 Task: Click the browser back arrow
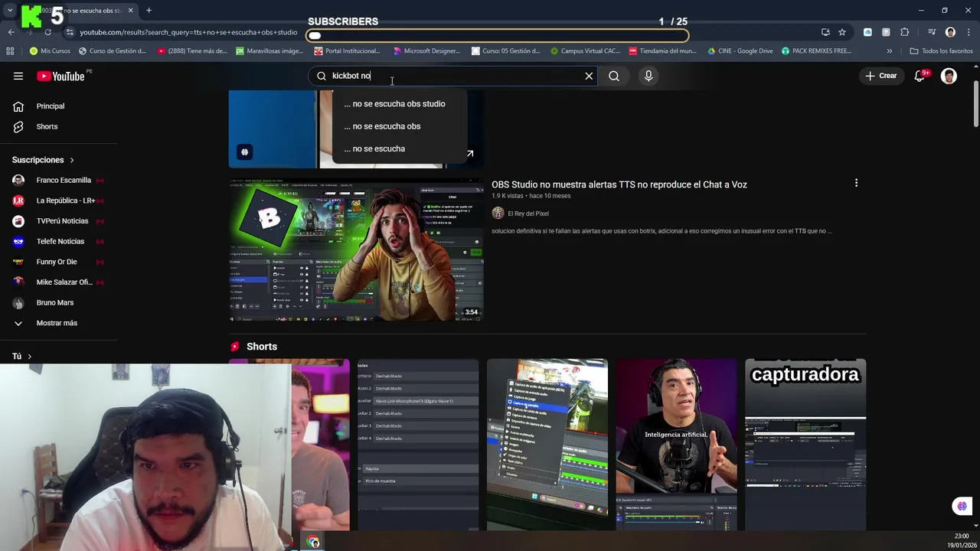coord(11,32)
